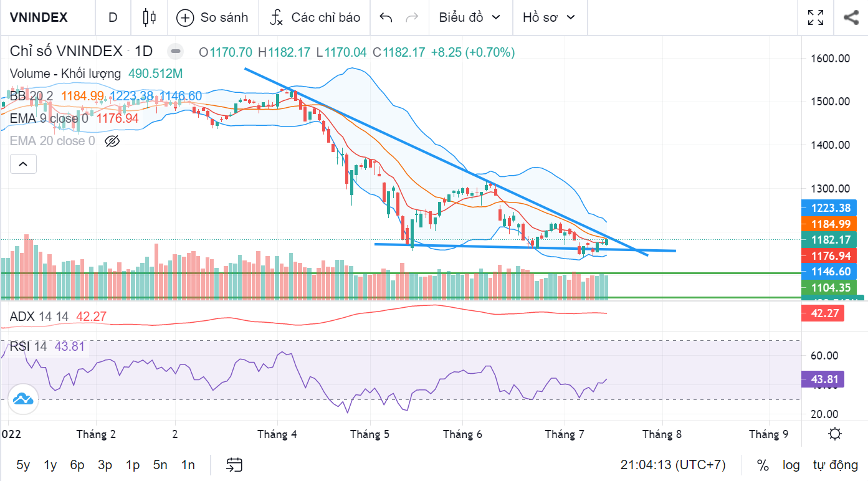Open chart settings gear icon
This screenshot has height=481, width=868.
point(836,434)
